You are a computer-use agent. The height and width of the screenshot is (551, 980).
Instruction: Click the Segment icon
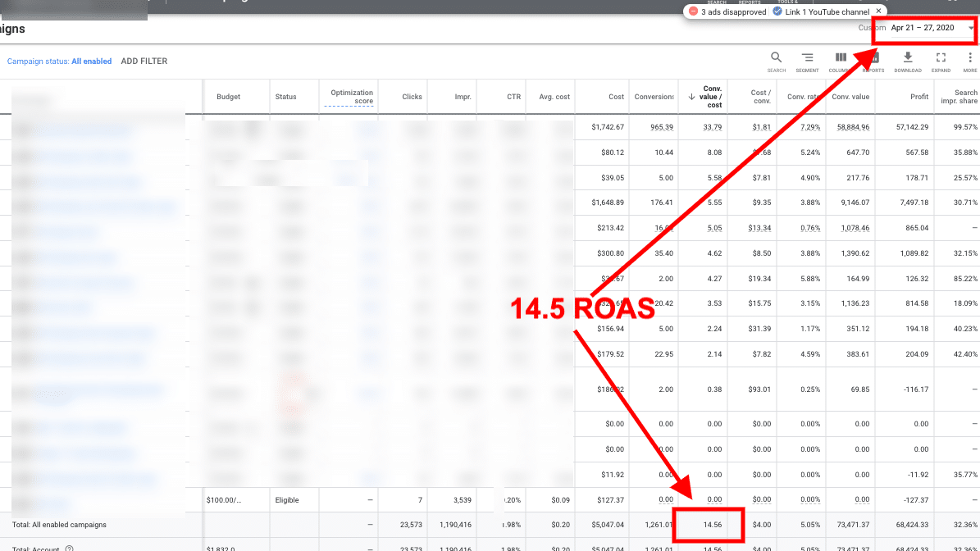[807, 60]
